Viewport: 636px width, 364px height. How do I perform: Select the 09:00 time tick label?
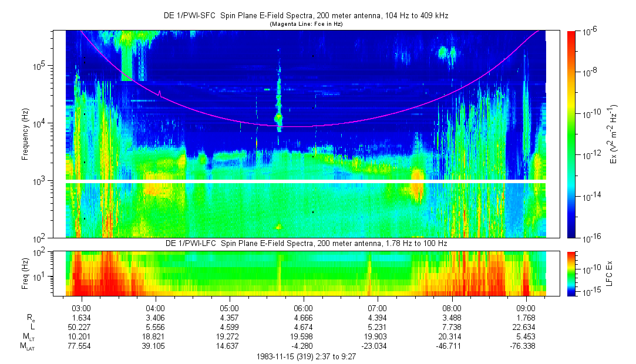(526, 308)
